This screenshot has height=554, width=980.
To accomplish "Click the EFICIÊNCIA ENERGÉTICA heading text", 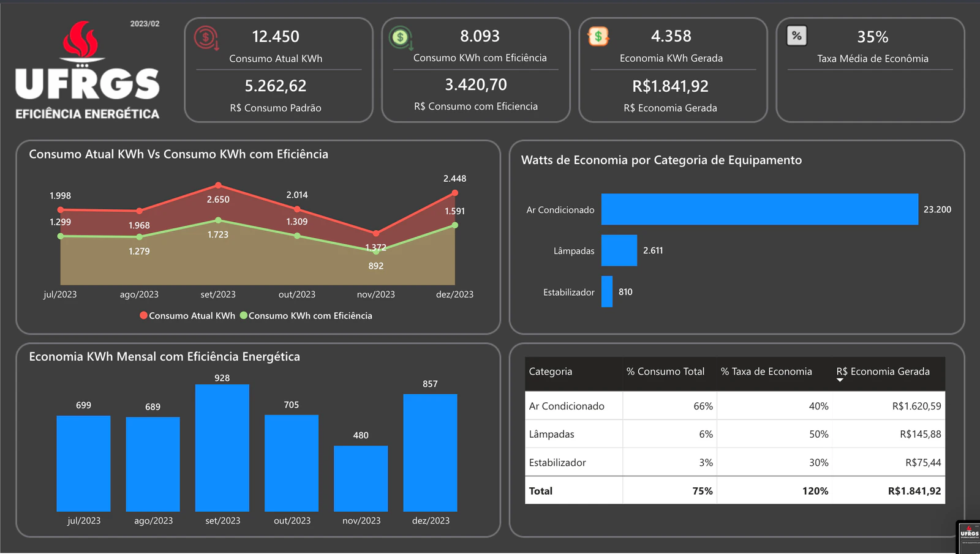I will tap(87, 114).
